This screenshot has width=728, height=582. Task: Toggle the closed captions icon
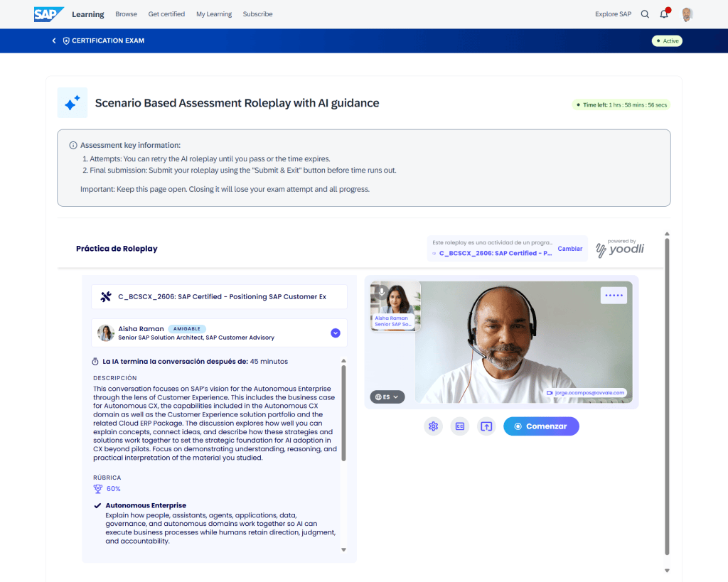[460, 426]
